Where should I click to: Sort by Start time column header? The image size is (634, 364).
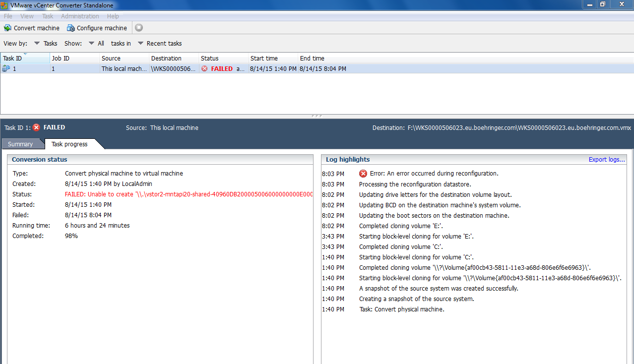click(x=273, y=58)
